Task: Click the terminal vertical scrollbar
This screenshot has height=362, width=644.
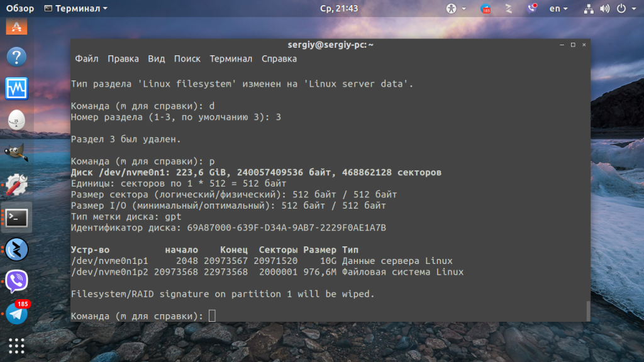Action: click(588, 310)
